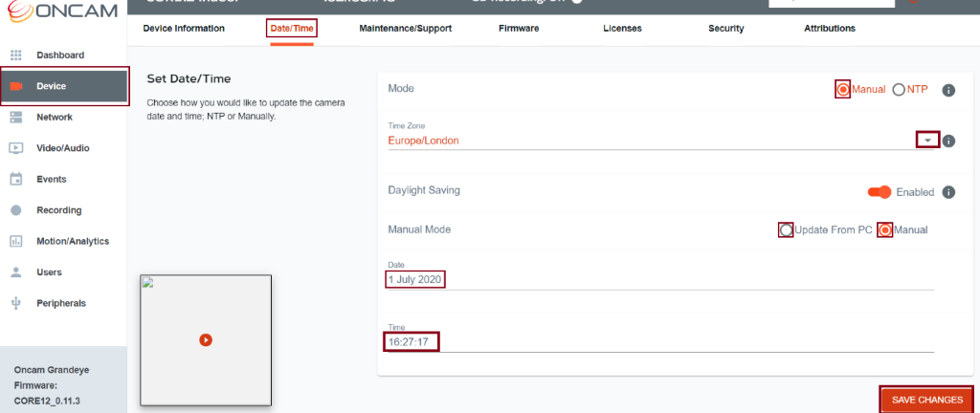Select Manual under Manual Mode row
The image size is (980, 413).
(885, 230)
